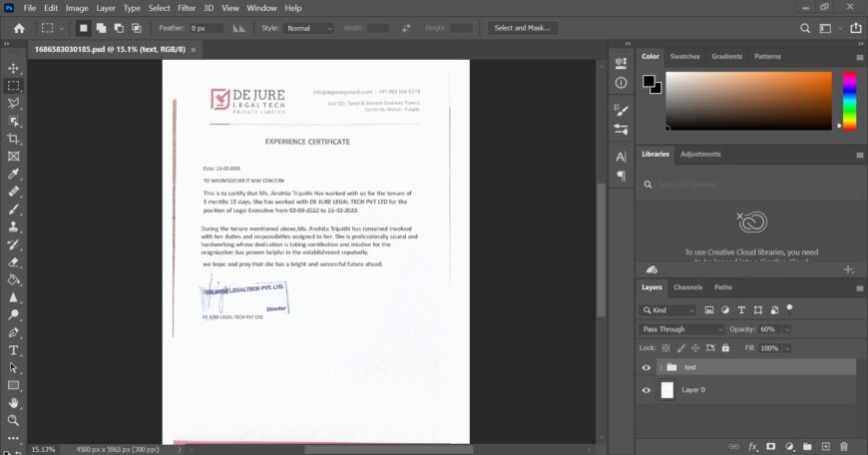Select the Horizontal Type tool
This screenshot has height=455, width=868.
[13, 350]
